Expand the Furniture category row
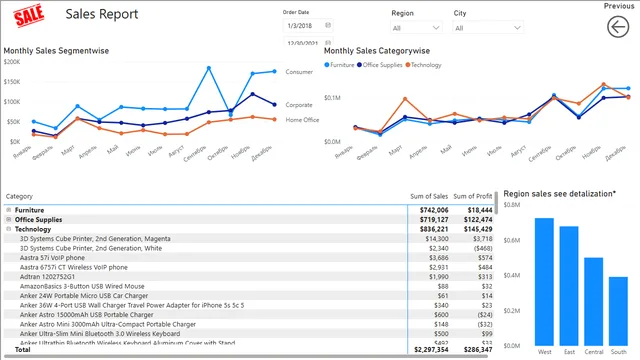 pos(9,210)
